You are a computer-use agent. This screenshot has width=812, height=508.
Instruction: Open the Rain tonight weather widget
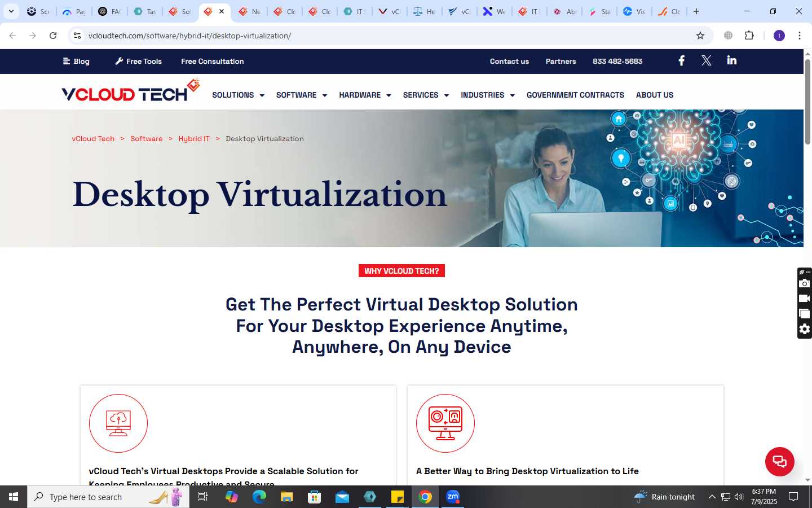[665, 497]
